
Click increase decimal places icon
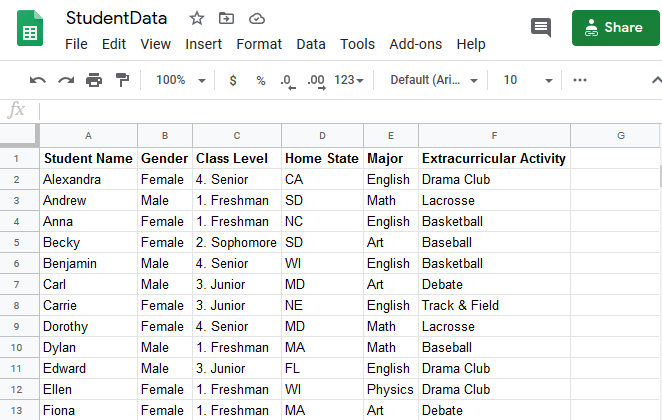click(x=317, y=81)
